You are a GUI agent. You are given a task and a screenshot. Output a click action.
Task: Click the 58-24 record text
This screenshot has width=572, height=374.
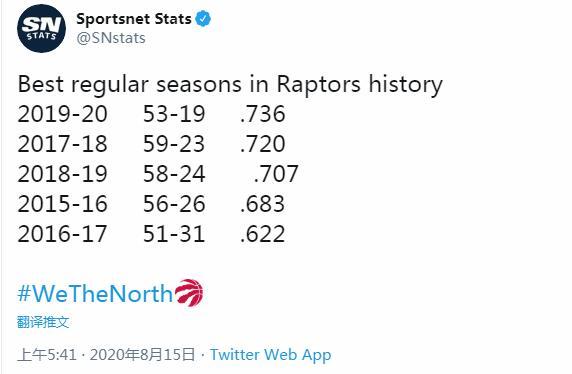pyautogui.click(x=174, y=173)
